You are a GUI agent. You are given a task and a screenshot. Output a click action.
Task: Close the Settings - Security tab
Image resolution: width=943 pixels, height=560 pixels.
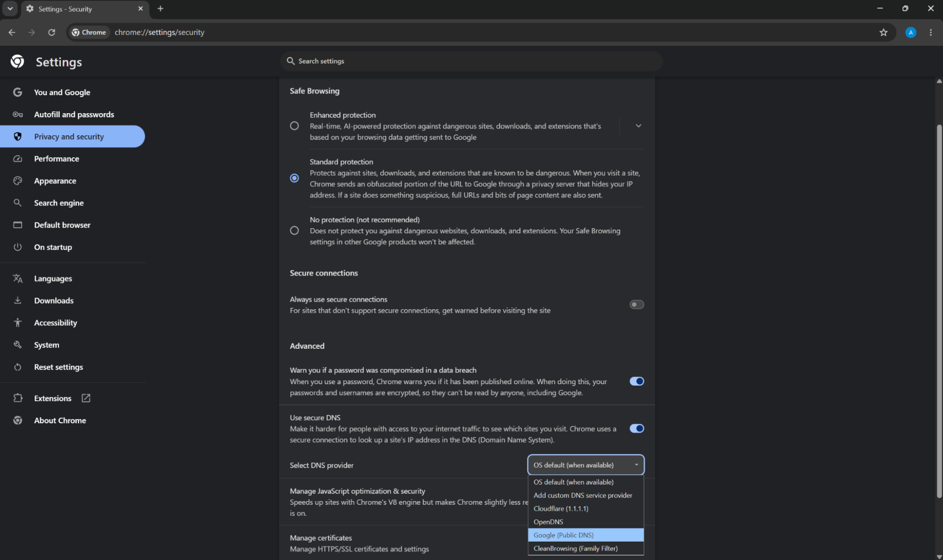140,8
